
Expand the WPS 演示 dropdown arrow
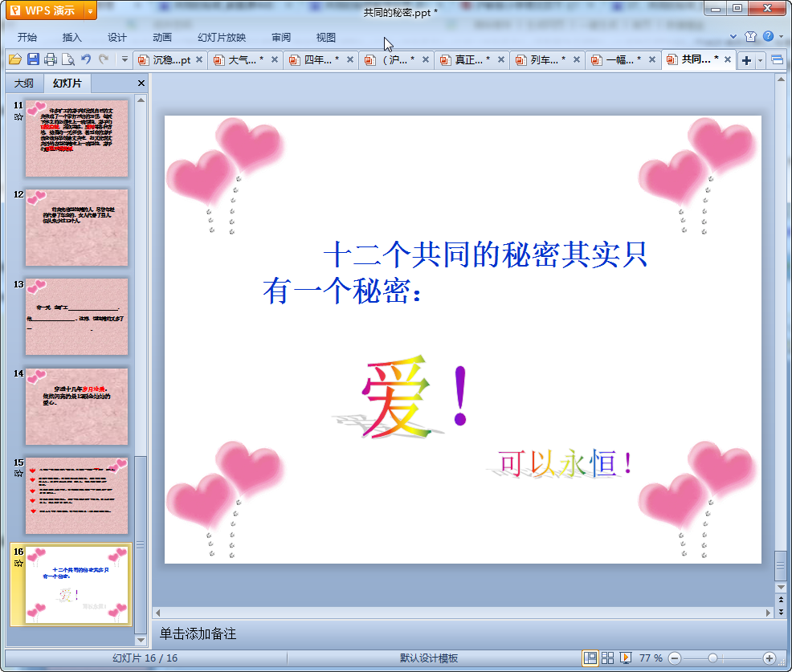(91, 10)
